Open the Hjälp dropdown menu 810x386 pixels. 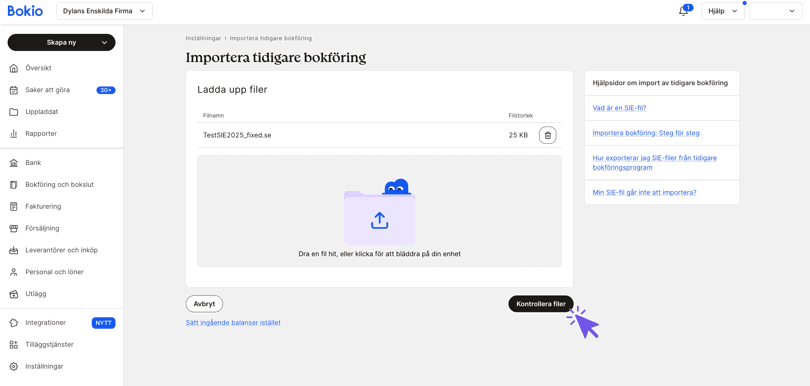click(x=722, y=11)
